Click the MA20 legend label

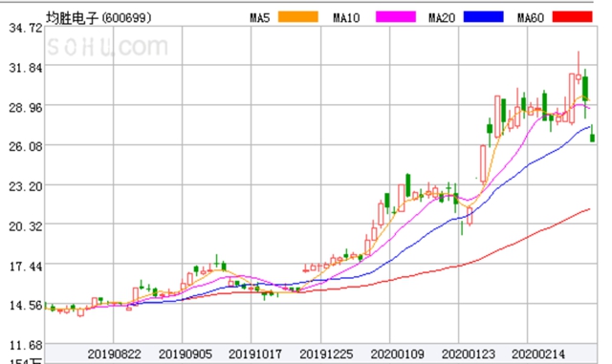[x=442, y=18]
